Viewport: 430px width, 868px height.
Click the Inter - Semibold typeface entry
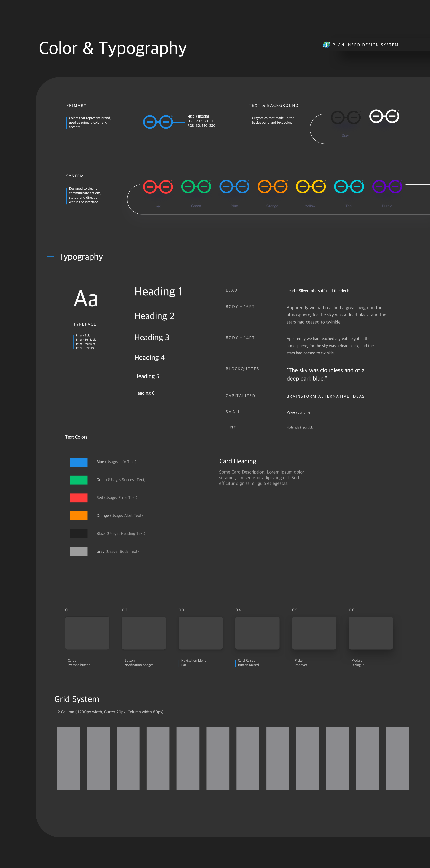pyautogui.click(x=86, y=340)
